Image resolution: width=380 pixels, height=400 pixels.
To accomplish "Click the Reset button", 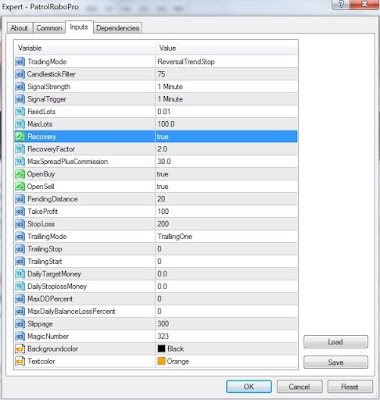I will (350, 387).
